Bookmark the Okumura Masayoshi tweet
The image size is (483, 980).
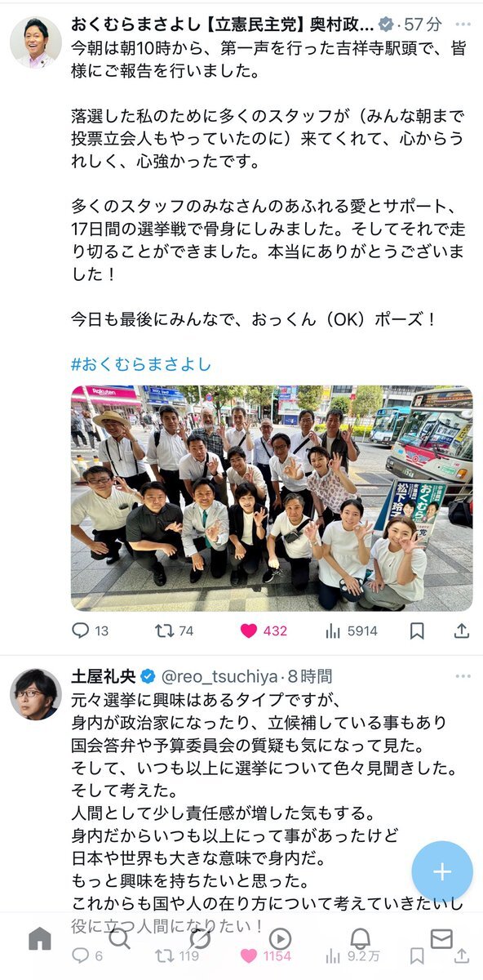tap(417, 631)
